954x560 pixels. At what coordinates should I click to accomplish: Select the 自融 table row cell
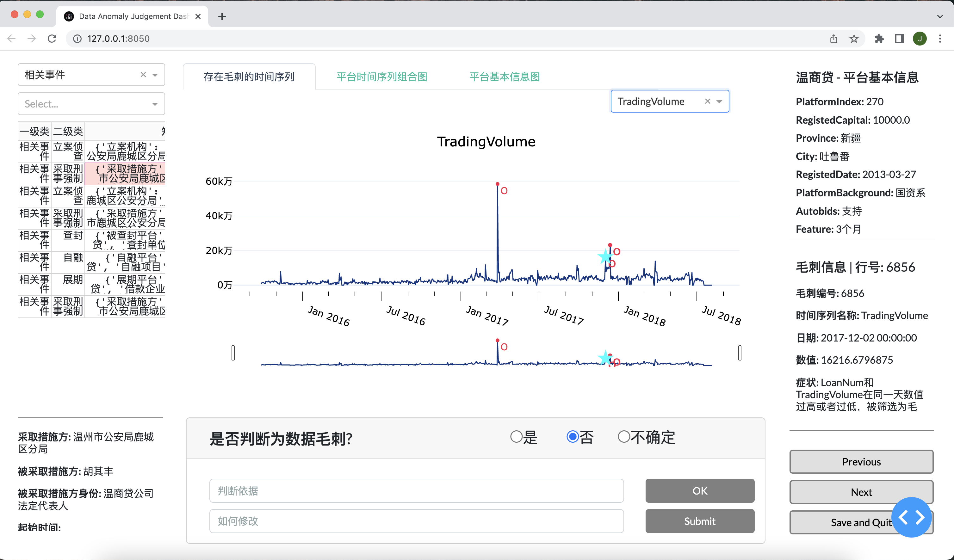68,262
